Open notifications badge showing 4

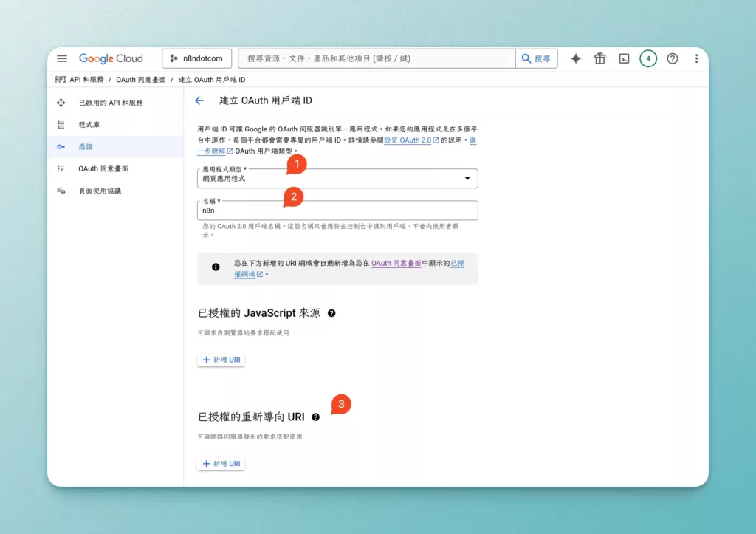click(x=648, y=58)
